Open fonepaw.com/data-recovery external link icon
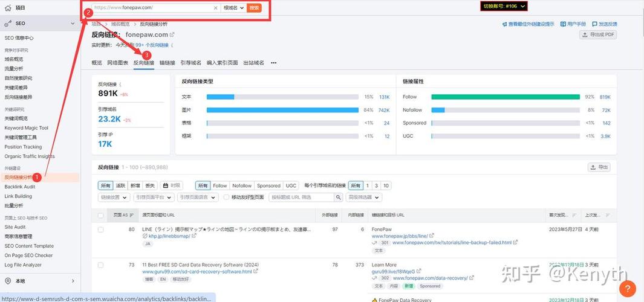 click(x=472, y=278)
